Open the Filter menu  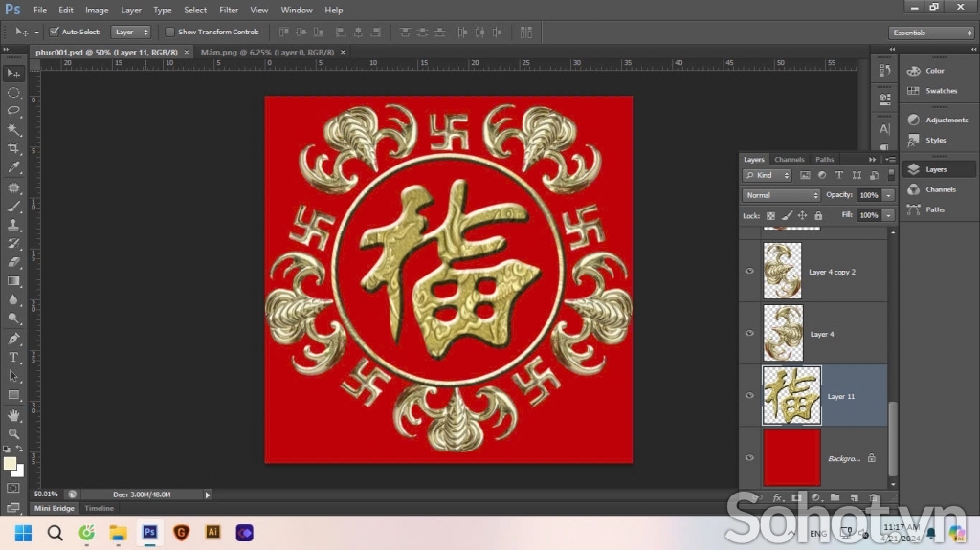click(x=228, y=10)
